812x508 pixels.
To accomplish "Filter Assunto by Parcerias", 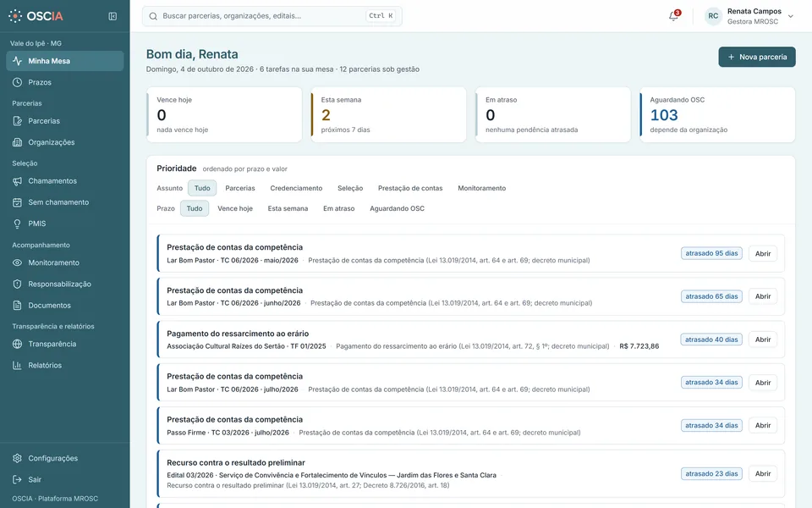I will click(239, 188).
